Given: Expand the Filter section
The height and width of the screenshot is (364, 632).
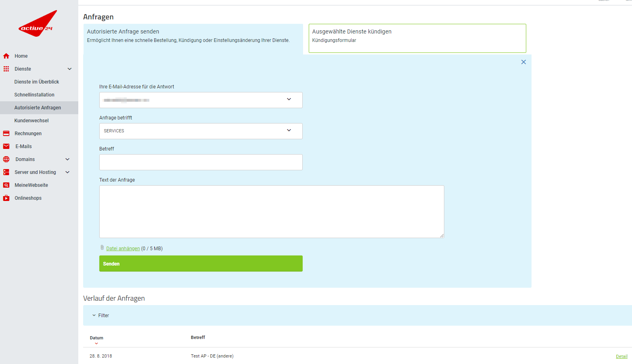Looking at the screenshot, I should point(101,316).
